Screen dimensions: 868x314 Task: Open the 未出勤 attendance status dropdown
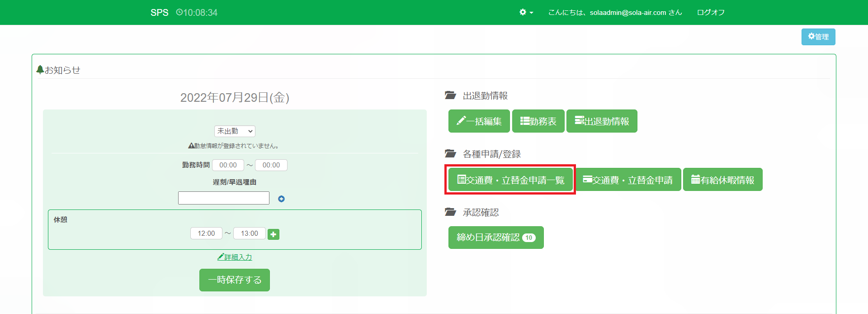tap(235, 131)
